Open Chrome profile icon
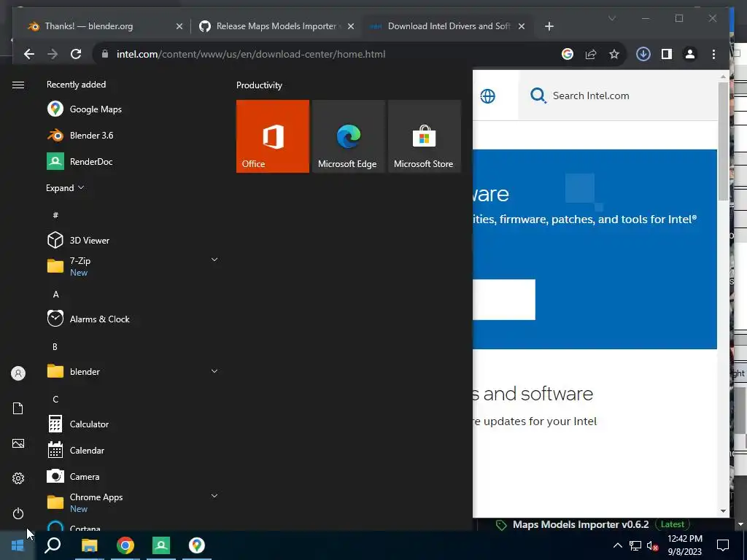This screenshot has width=747, height=560. [x=690, y=54]
